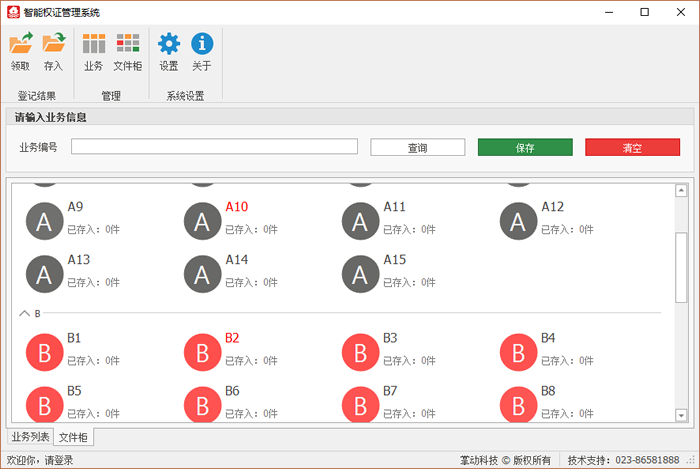Screen dimensions: 700x469
Task: Open the 文件柜 cabinet toolbar icon
Action: click(x=128, y=45)
